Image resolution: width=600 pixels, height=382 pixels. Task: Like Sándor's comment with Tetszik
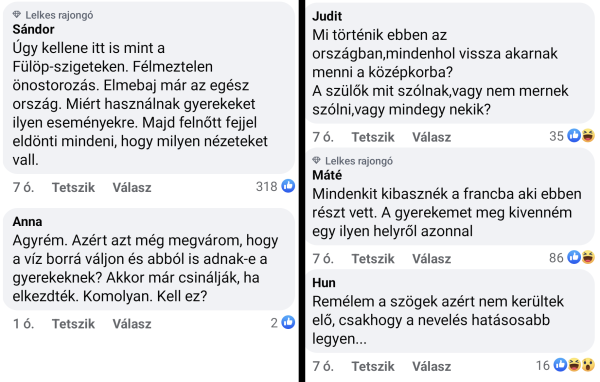click(x=73, y=187)
